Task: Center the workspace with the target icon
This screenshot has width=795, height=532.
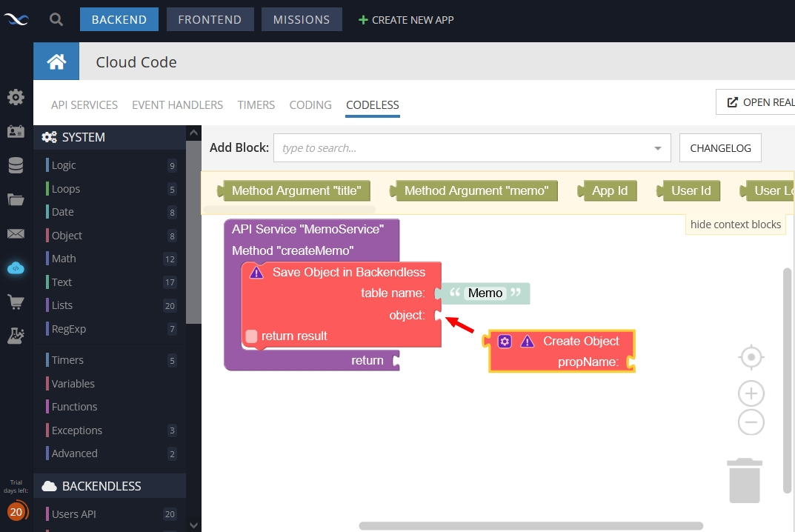Action: [751, 357]
